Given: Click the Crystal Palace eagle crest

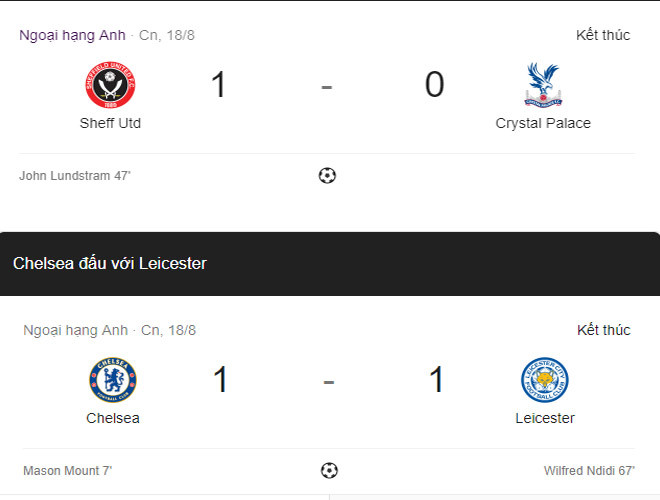Looking at the screenshot, I should tap(543, 85).
